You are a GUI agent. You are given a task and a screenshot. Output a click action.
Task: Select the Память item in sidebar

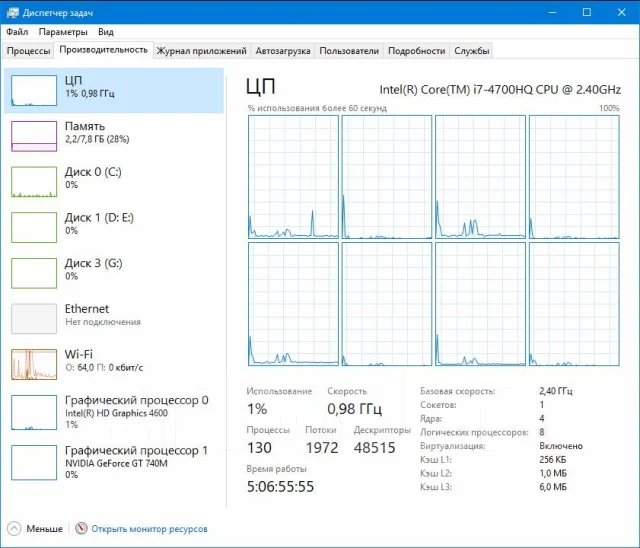click(x=114, y=136)
